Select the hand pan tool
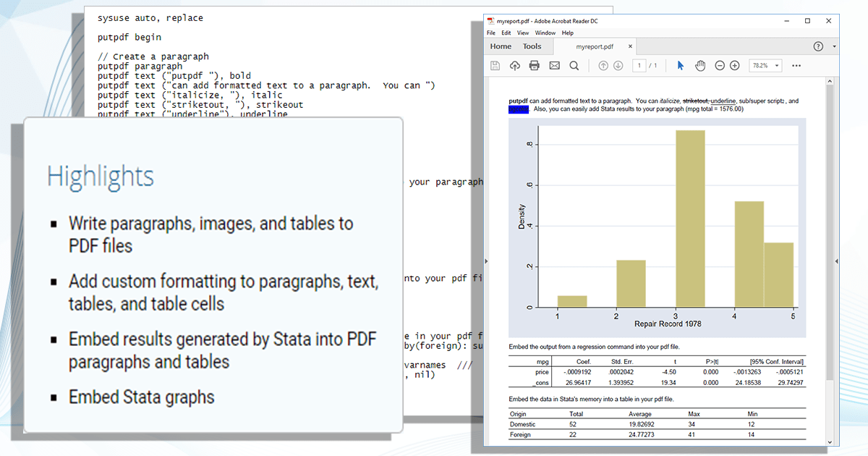The image size is (868, 456). pos(700,66)
